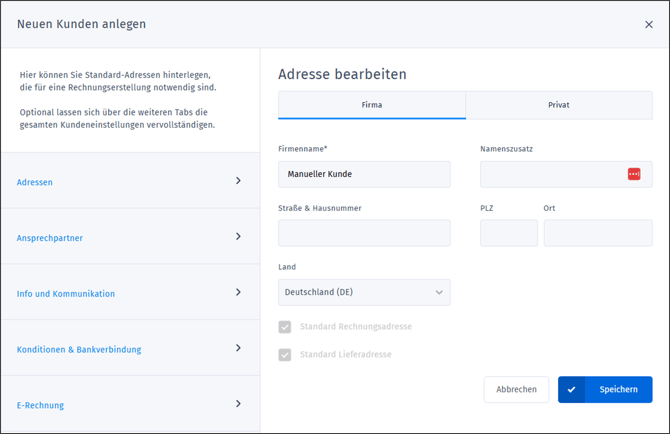Toggle Standard Lieferadresse checkbox
The height and width of the screenshot is (434, 670).
click(x=285, y=355)
